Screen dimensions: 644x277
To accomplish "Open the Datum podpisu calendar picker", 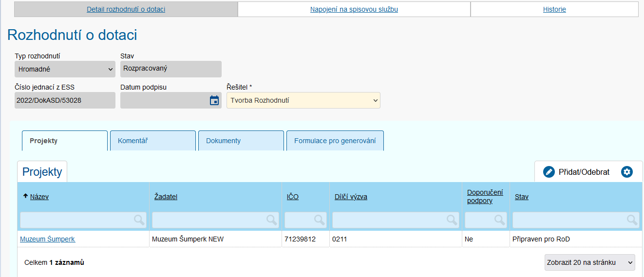I will (214, 100).
